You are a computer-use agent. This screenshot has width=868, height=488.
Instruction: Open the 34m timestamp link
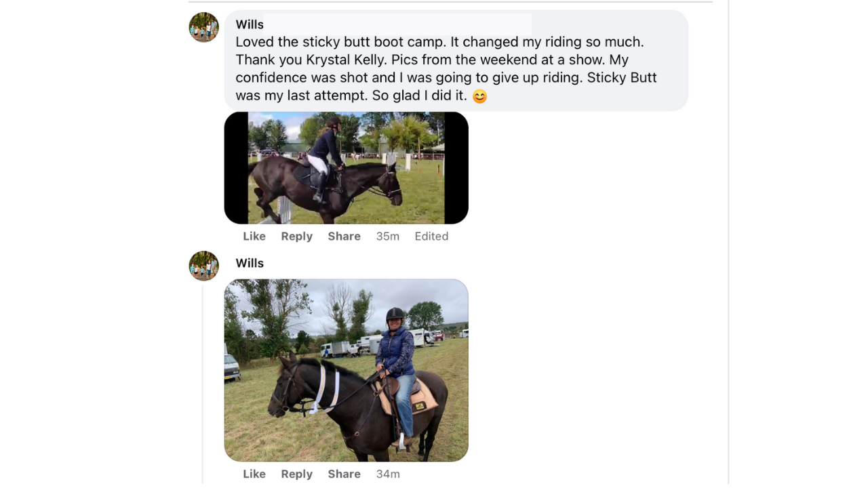click(x=388, y=474)
